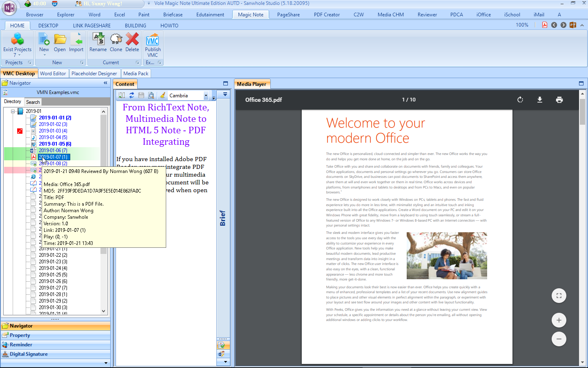This screenshot has width=588, height=368.
Task: Click the OneNote-style application orb button
Action: (x=9, y=8)
